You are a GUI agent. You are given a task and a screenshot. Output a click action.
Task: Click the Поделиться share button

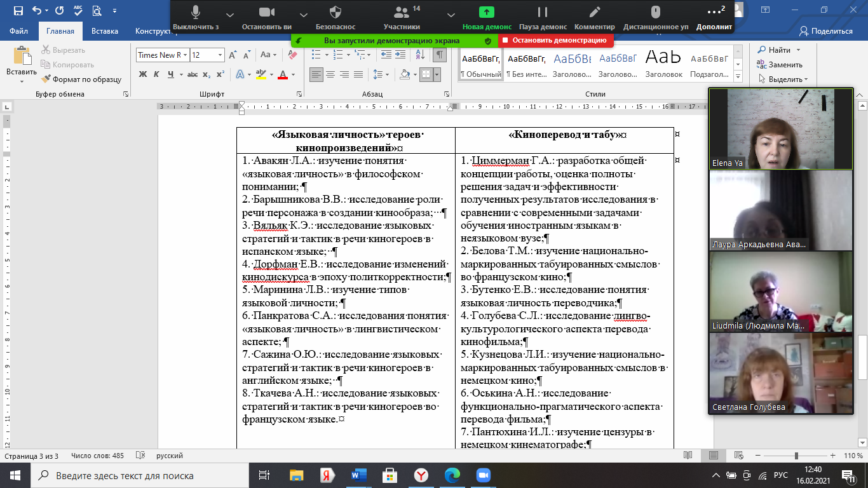pyautogui.click(x=826, y=31)
